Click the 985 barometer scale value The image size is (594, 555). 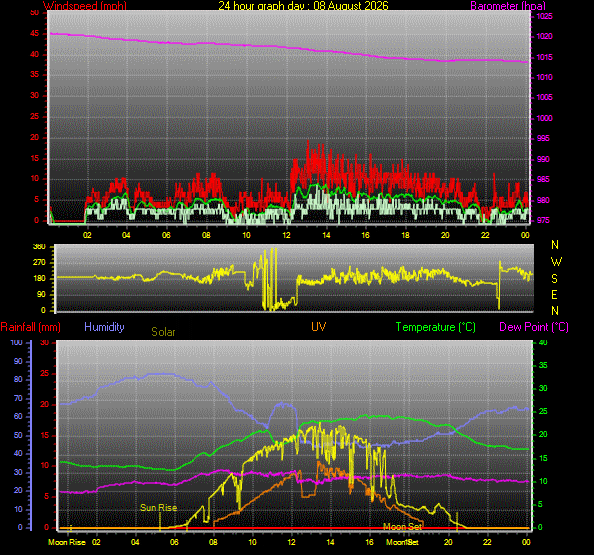[x=543, y=179]
